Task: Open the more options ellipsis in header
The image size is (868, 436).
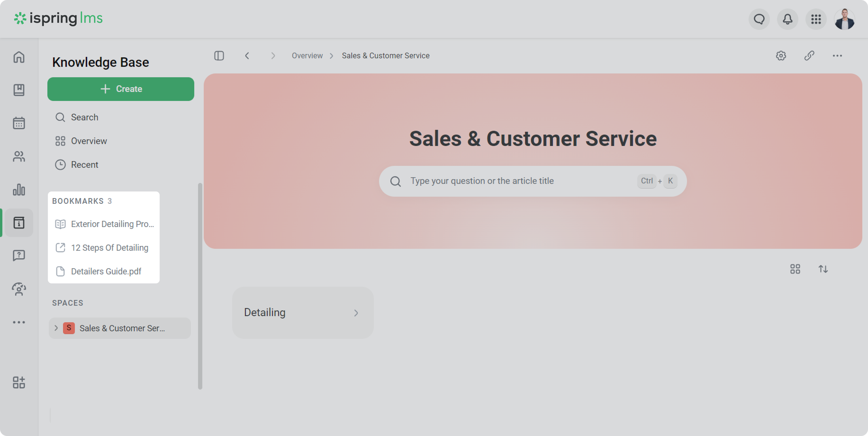Action: (837, 56)
